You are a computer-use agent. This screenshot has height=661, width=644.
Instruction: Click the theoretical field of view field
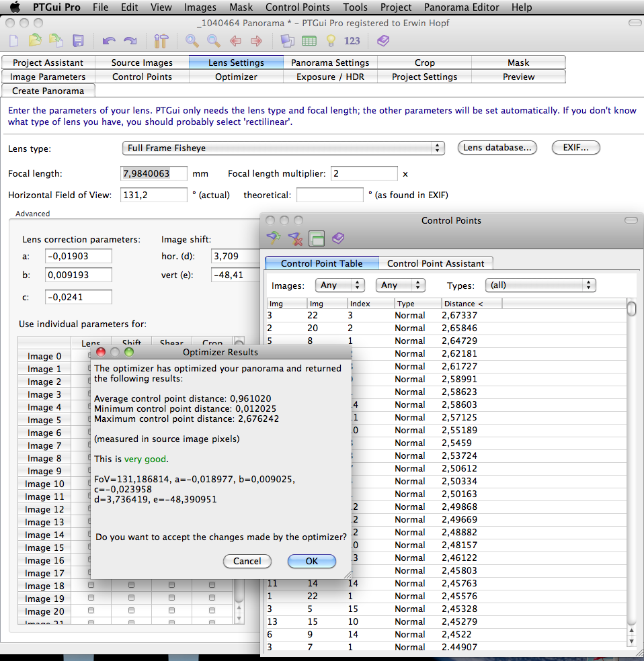point(330,195)
